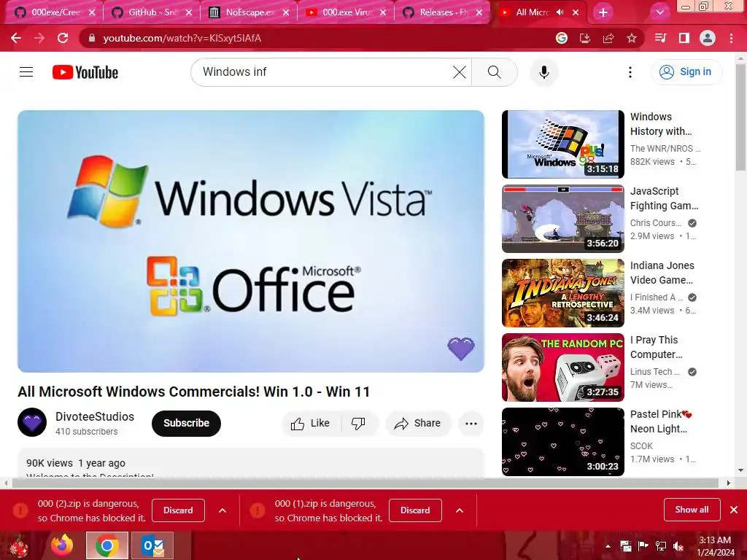Click the install app icon in the address bar
747x560 pixels.
pos(585,38)
